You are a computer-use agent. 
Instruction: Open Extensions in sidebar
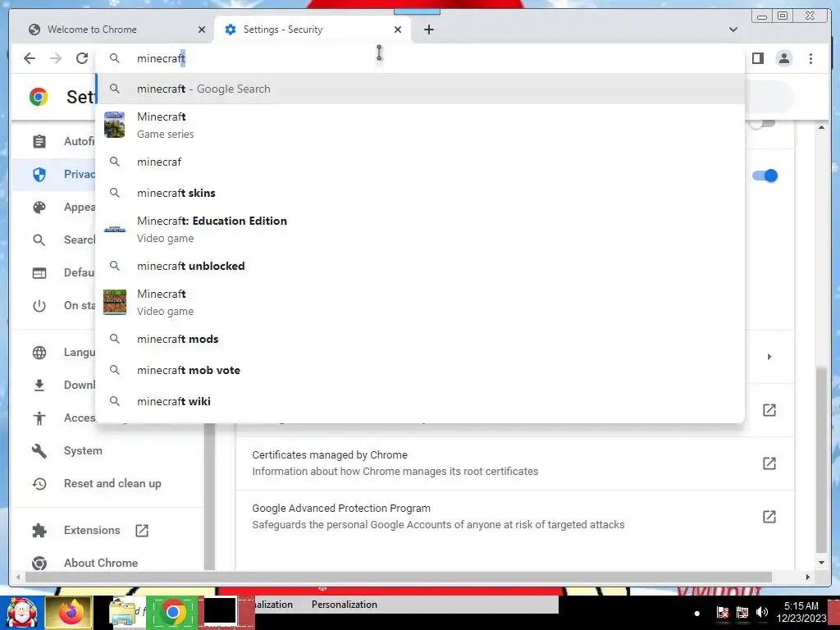pos(92,531)
